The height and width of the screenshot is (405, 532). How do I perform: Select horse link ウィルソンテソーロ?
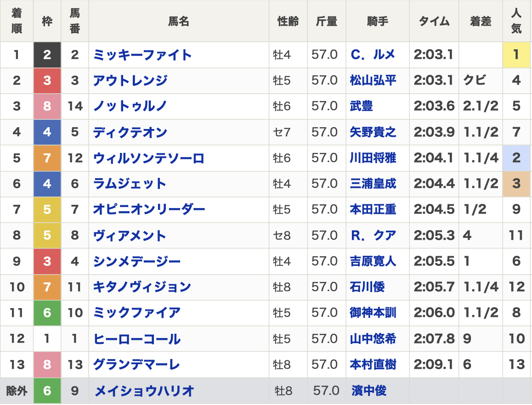click(148, 158)
